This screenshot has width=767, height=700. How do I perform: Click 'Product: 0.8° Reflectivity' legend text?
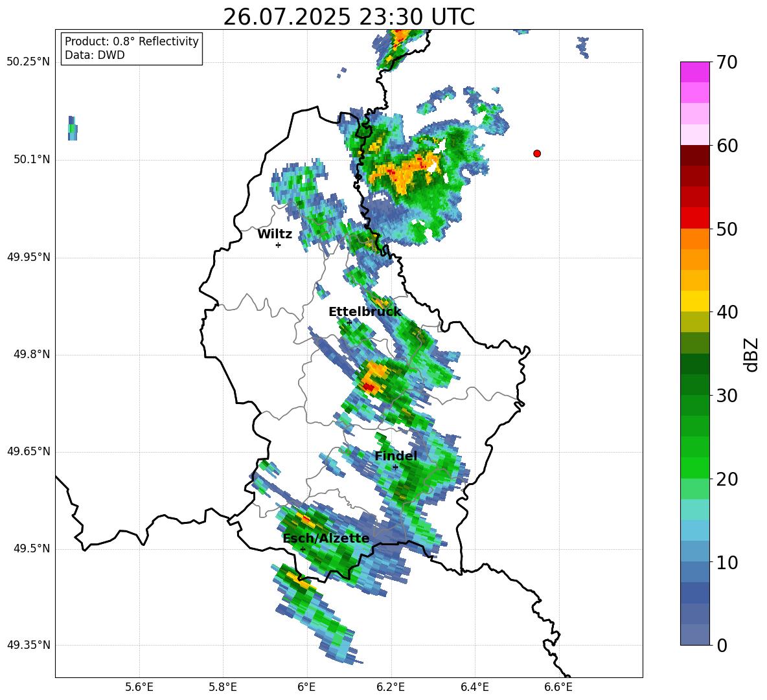point(132,41)
